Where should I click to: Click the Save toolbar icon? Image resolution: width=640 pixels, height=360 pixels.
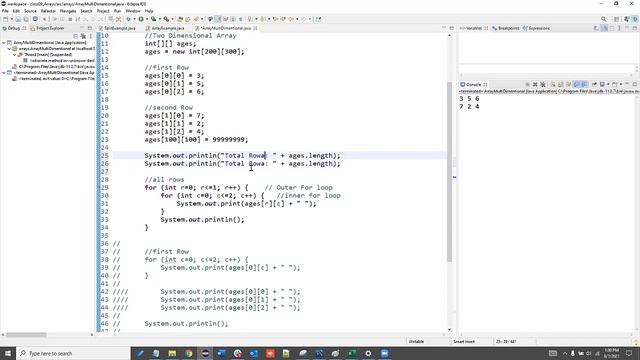tap(18, 19)
